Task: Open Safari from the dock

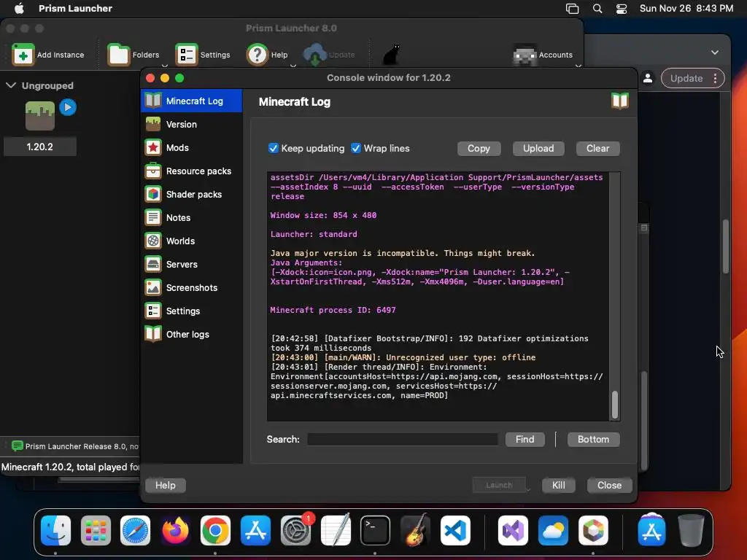Action: click(x=135, y=530)
